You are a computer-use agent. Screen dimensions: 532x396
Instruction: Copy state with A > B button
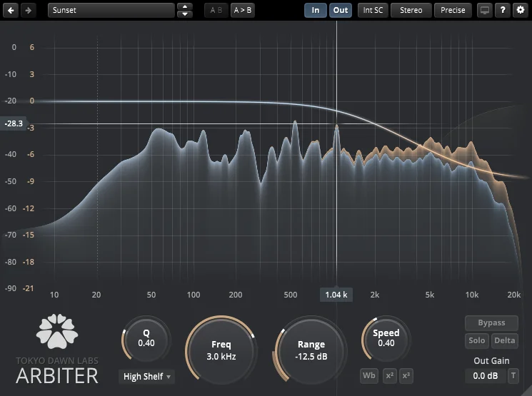(243, 10)
